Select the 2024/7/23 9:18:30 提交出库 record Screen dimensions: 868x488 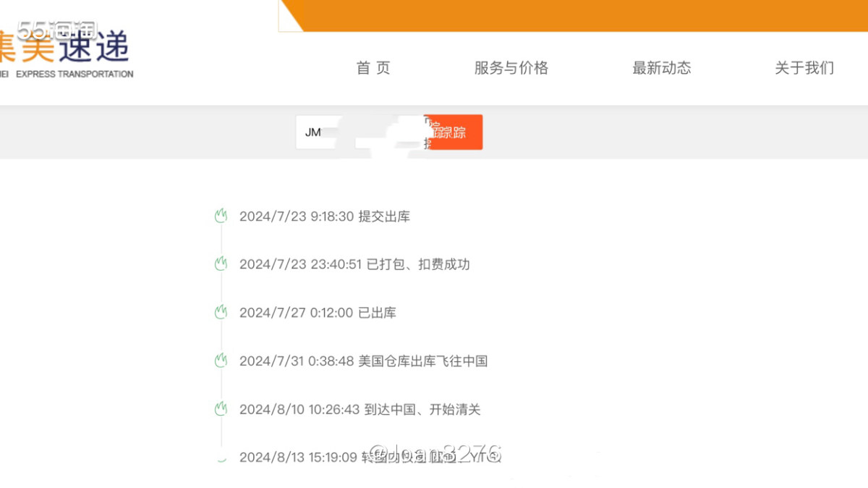coord(325,216)
